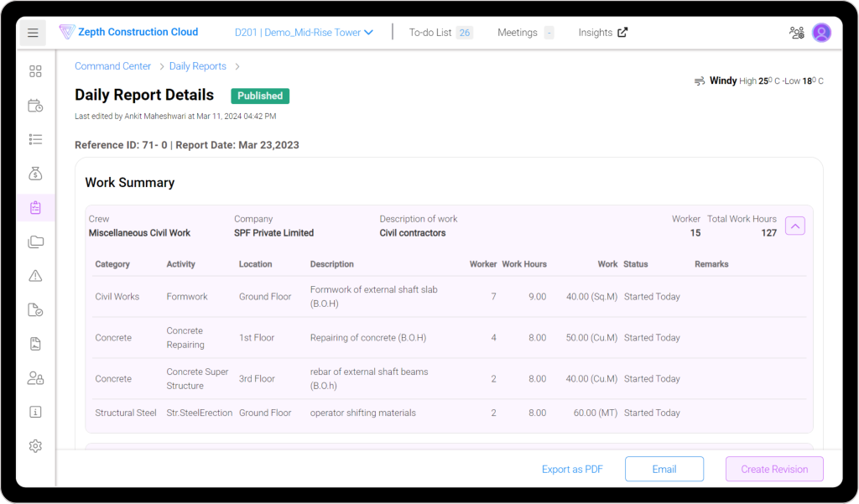Open the highlighted daily reports clipboard icon
The image size is (859, 504).
click(34, 207)
